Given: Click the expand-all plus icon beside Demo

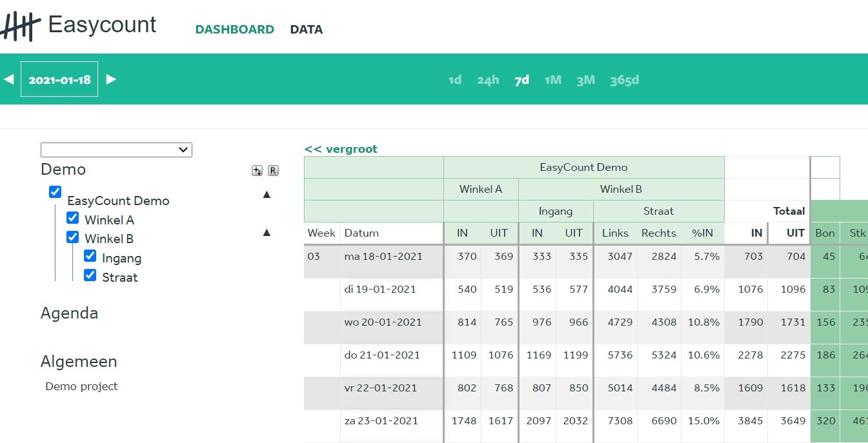Looking at the screenshot, I should click(257, 170).
